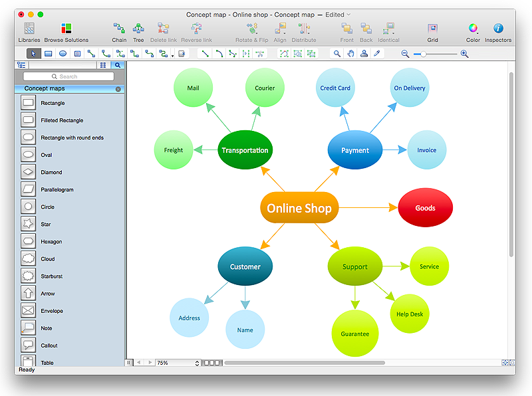
Task: Open the 75% zoom level dropdown
Action: [x=178, y=363]
